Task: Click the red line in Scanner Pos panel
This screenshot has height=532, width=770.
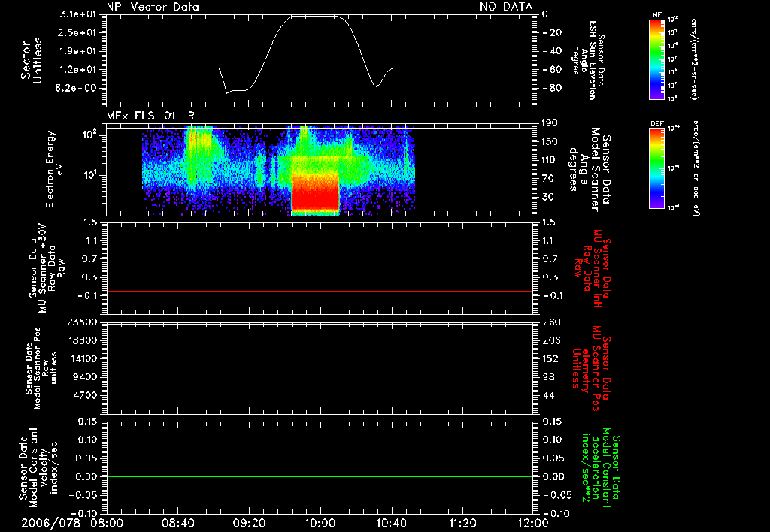Action: (319, 382)
